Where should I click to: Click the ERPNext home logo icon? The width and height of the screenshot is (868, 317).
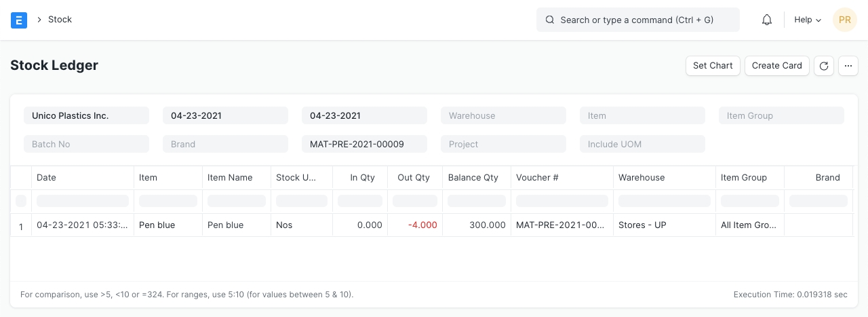[x=19, y=20]
